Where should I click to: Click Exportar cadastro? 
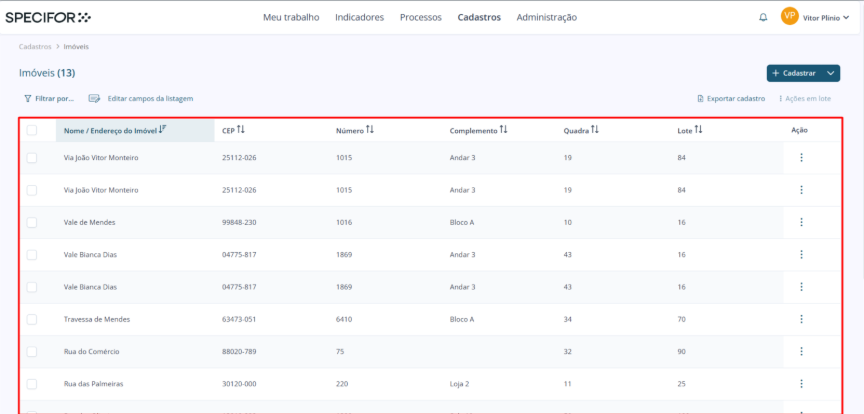coord(731,99)
